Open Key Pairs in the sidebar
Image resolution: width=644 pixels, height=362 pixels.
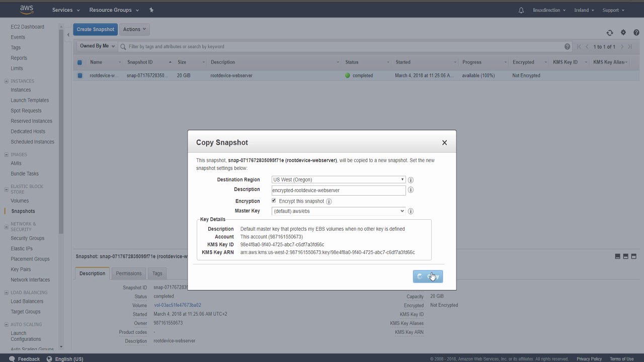tap(21, 269)
